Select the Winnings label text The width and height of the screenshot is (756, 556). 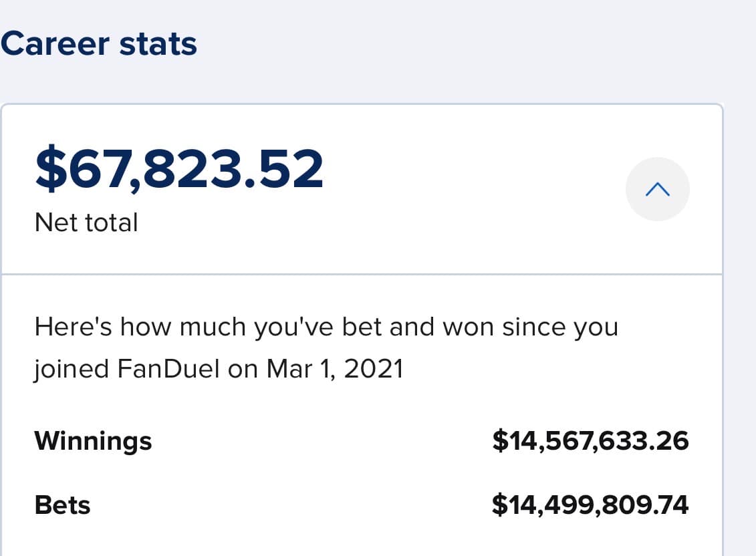click(x=93, y=440)
